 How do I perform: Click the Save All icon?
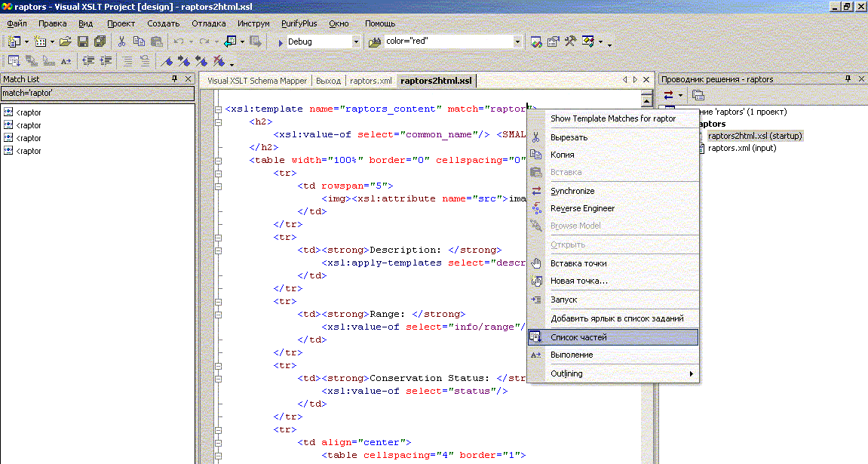tap(99, 41)
